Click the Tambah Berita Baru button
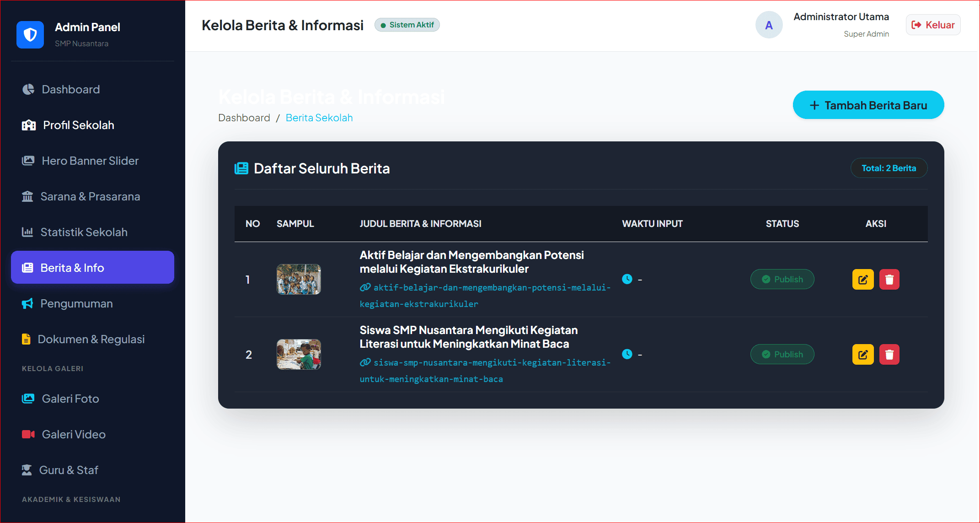Image resolution: width=980 pixels, height=523 pixels. click(868, 105)
